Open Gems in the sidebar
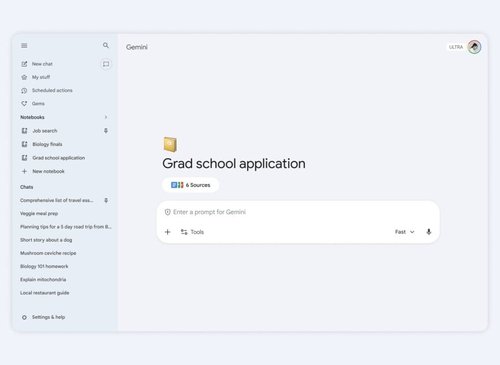The image size is (500, 365). coord(38,104)
